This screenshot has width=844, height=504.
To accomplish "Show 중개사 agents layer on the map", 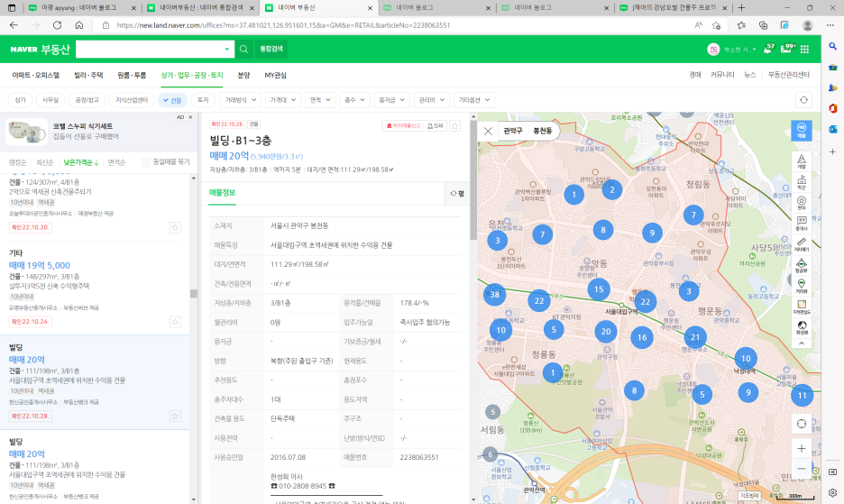I will 801,224.
